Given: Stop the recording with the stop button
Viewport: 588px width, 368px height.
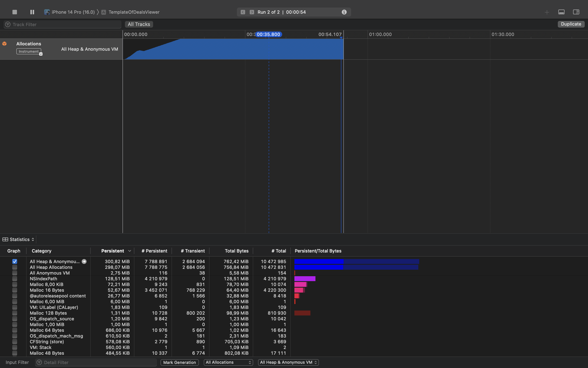Looking at the screenshot, I should pyautogui.click(x=14, y=12).
